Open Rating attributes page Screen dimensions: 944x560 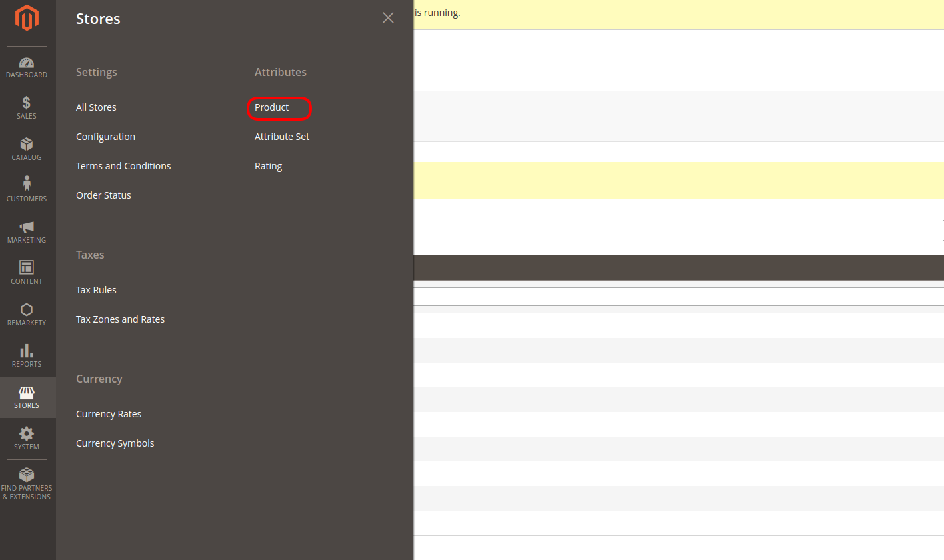point(268,166)
